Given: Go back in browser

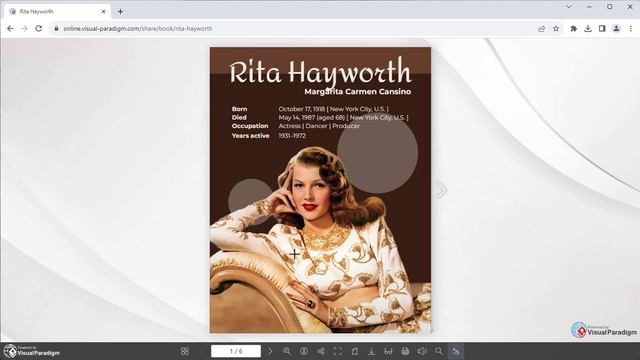Looking at the screenshot, I should pyautogui.click(x=10, y=29).
